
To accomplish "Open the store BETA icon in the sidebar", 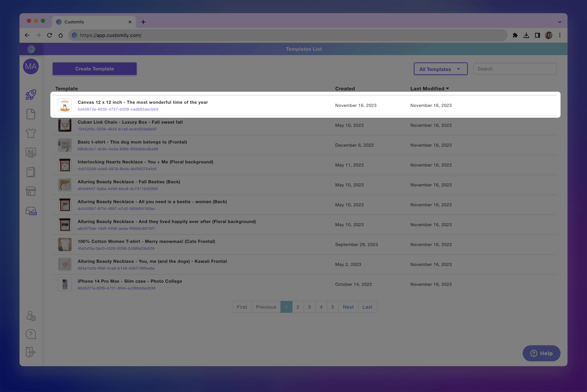I will (x=31, y=211).
